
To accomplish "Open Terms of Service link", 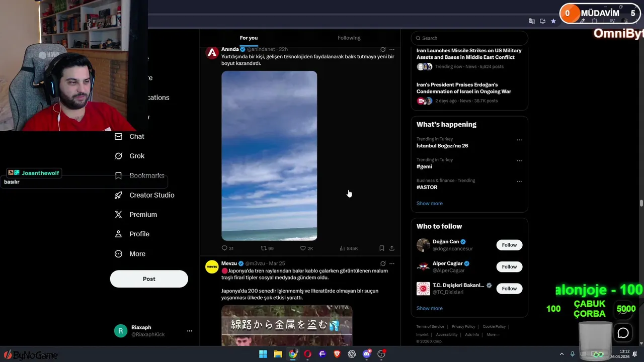I will pos(430,327).
